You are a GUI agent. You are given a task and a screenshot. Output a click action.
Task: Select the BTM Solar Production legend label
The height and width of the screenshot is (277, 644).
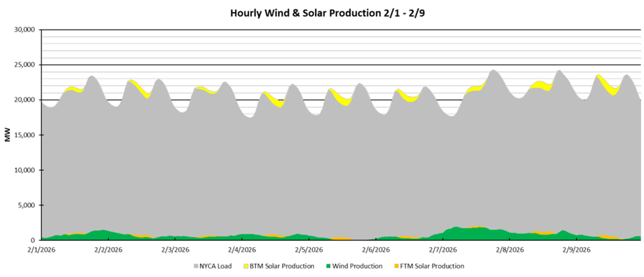281,266
